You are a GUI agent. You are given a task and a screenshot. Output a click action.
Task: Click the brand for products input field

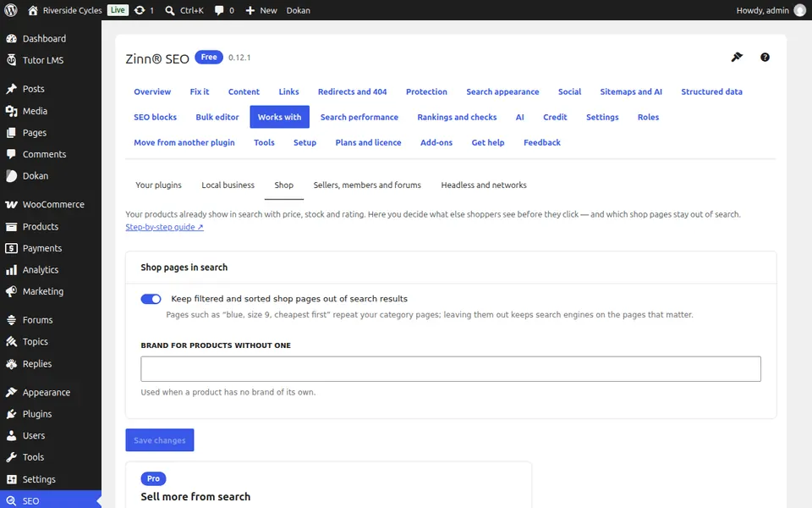[451, 369]
